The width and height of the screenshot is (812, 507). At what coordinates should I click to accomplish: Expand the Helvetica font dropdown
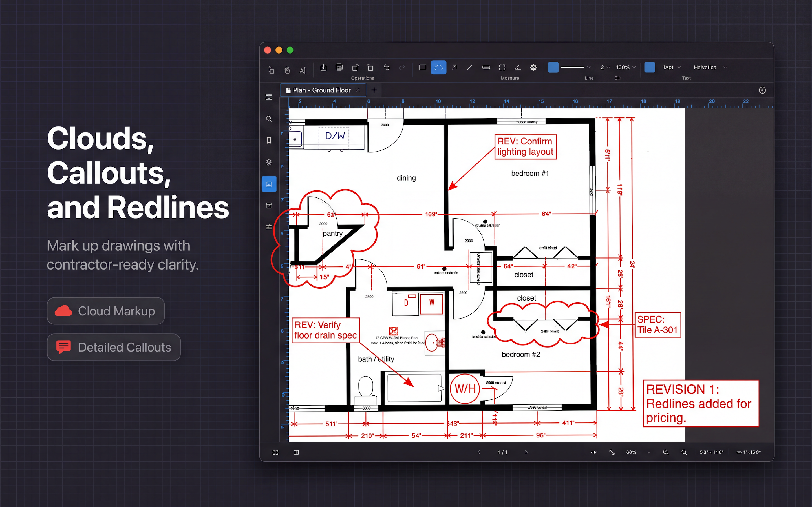710,67
